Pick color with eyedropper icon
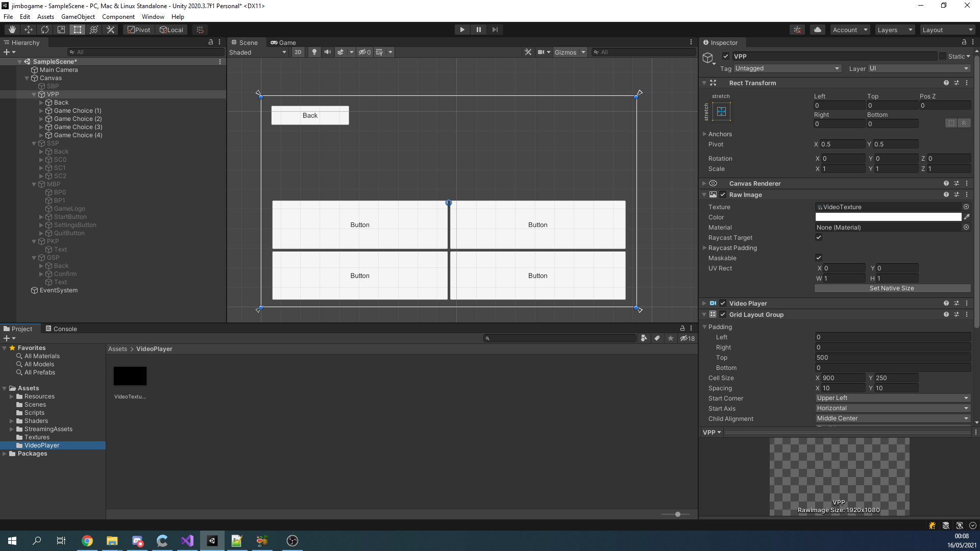Viewport: 980px width, 551px height. click(x=967, y=217)
